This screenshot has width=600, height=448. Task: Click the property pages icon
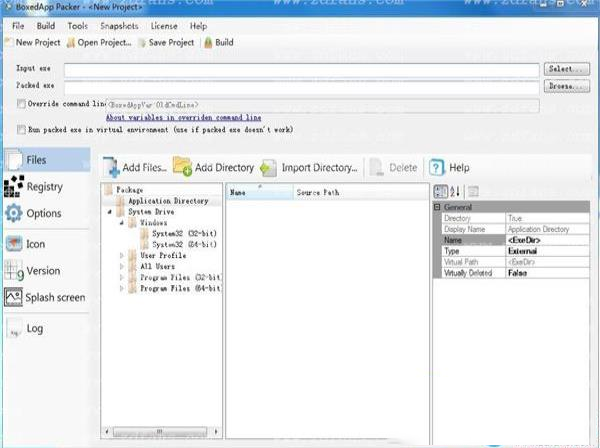(x=473, y=191)
